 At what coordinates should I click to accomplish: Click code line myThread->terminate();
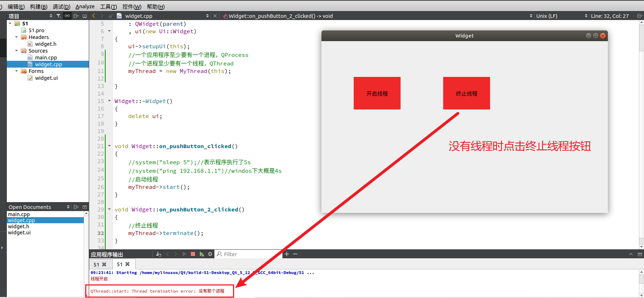166,233
